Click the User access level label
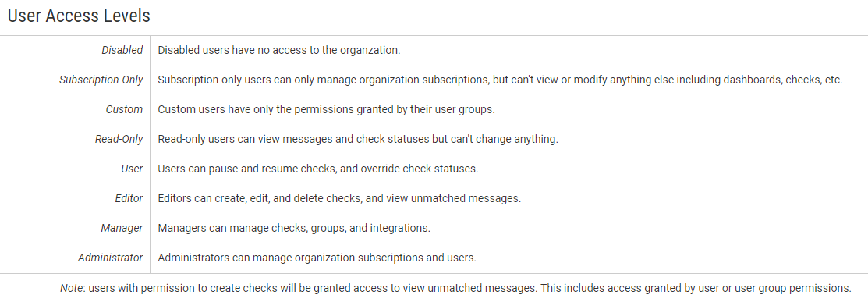This screenshot has width=868, height=302. pyautogui.click(x=133, y=169)
